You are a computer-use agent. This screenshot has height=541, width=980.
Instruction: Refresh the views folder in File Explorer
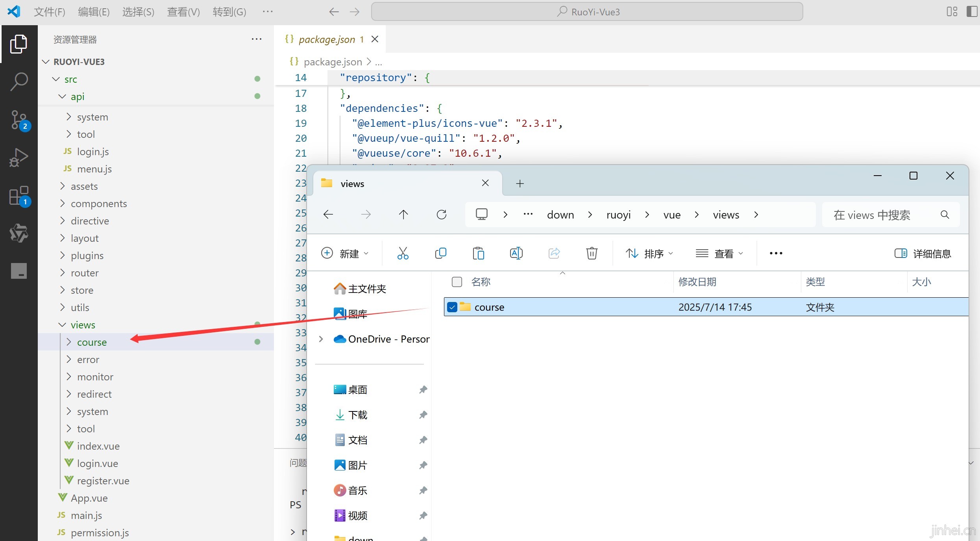coord(442,215)
